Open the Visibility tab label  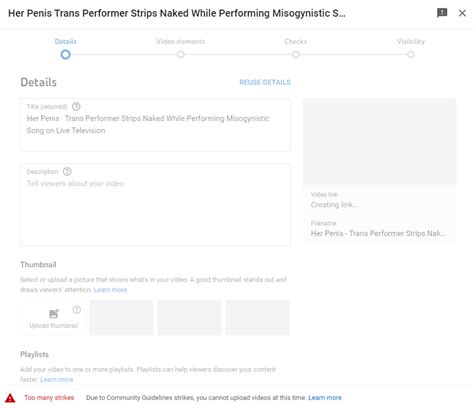[x=411, y=41]
